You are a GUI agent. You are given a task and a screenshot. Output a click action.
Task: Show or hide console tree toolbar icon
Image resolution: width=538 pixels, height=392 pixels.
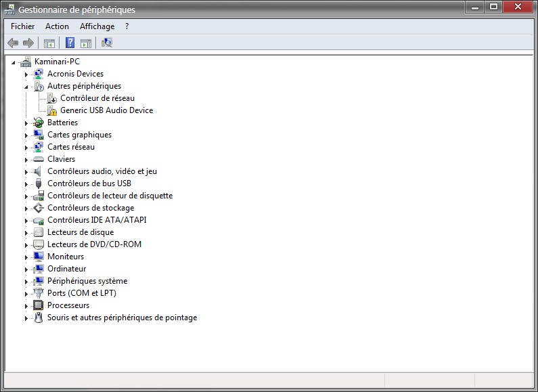tap(49, 43)
